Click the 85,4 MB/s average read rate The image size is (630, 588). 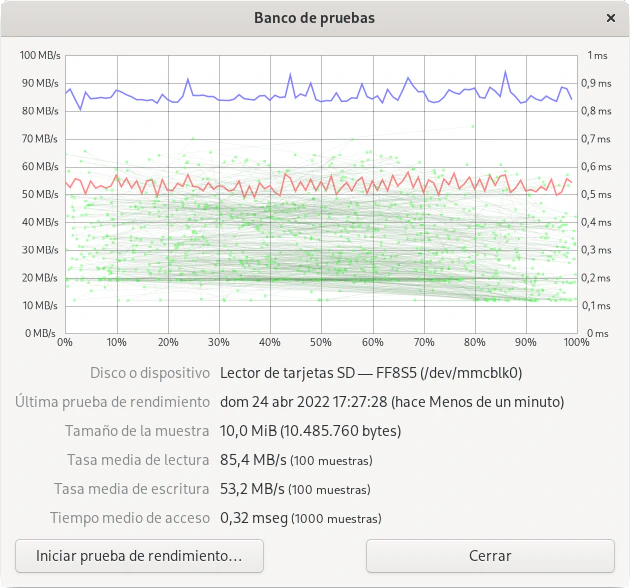pos(254,460)
